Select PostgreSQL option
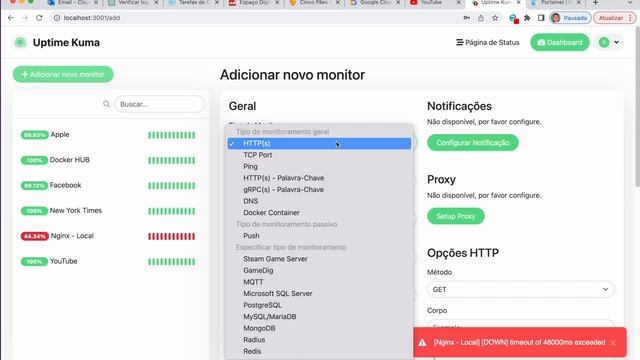640x360 pixels. [x=319, y=305]
